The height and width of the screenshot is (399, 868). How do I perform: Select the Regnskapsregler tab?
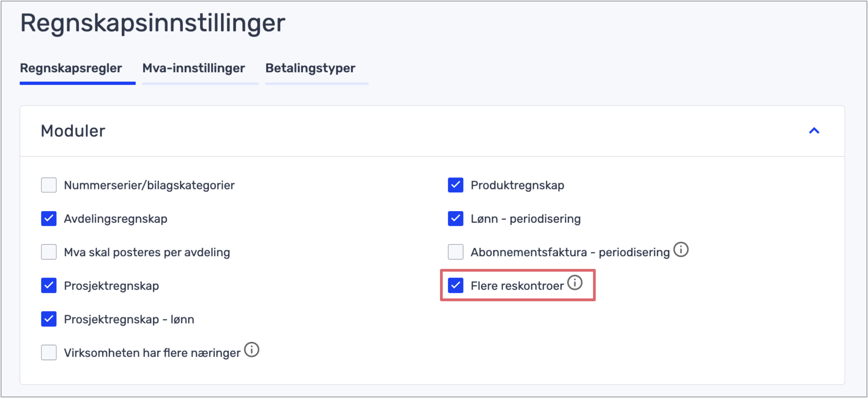click(x=71, y=68)
